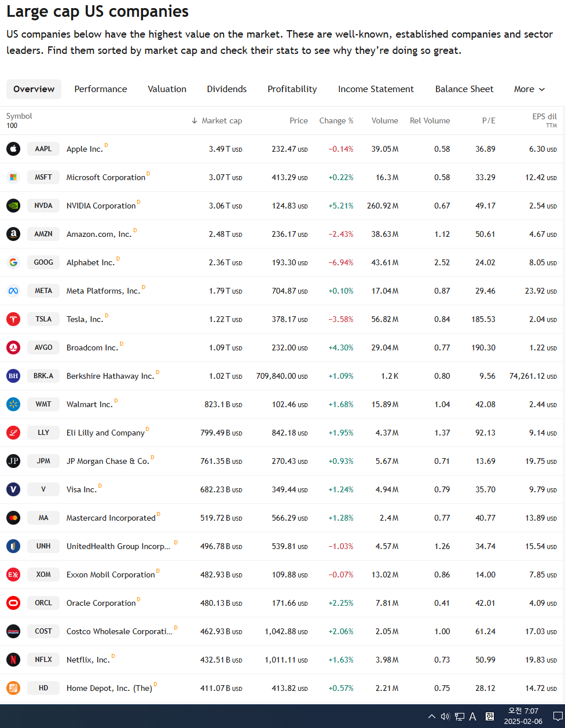
Task: Click the UnitedHealth logo icon
Action: (x=13, y=546)
